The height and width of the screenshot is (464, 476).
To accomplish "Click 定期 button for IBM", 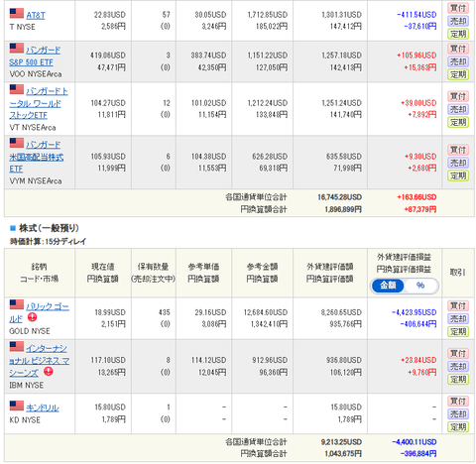I will [458, 380].
